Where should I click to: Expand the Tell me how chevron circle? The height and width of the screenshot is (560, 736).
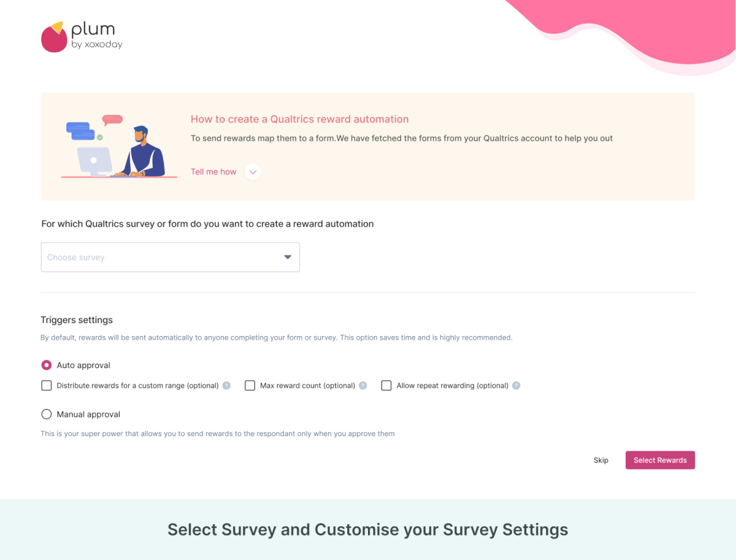(x=253, y=172)
